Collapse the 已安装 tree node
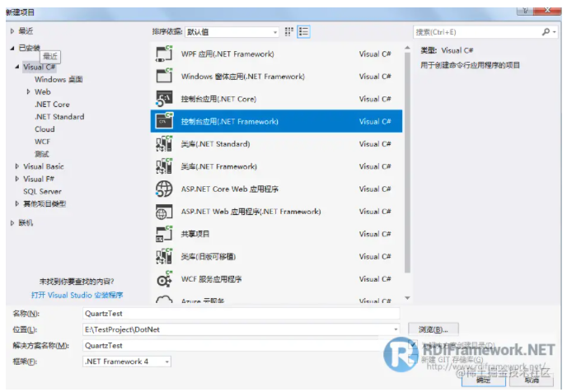This screenshot has width=567, height=392. (x=12, y=48)
